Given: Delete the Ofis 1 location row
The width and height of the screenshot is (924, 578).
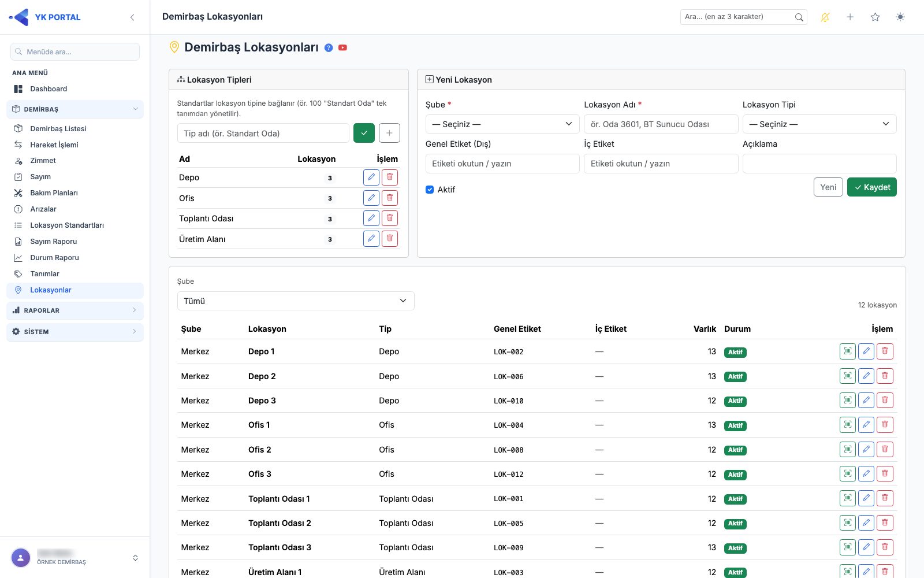Looking at the screenshot, I should pos(885,425).
